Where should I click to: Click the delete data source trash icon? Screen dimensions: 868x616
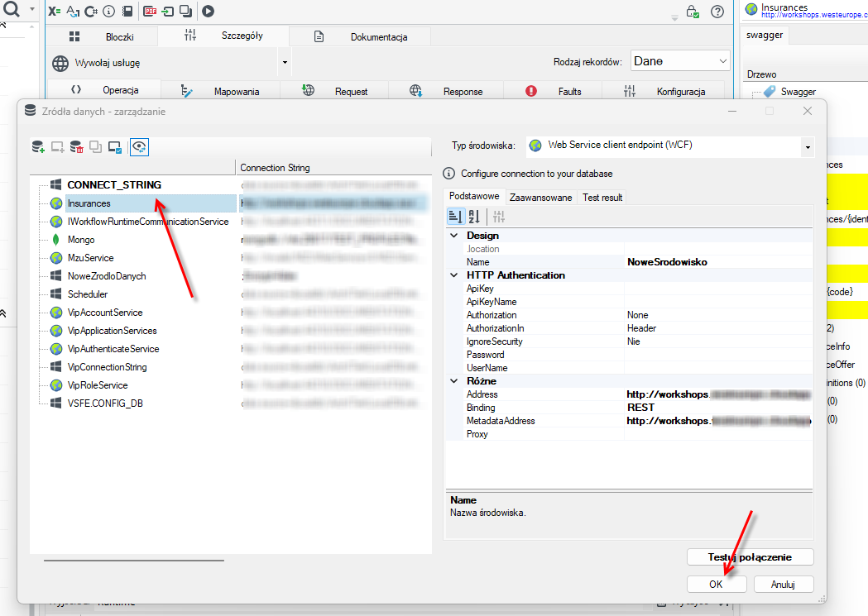76,147
